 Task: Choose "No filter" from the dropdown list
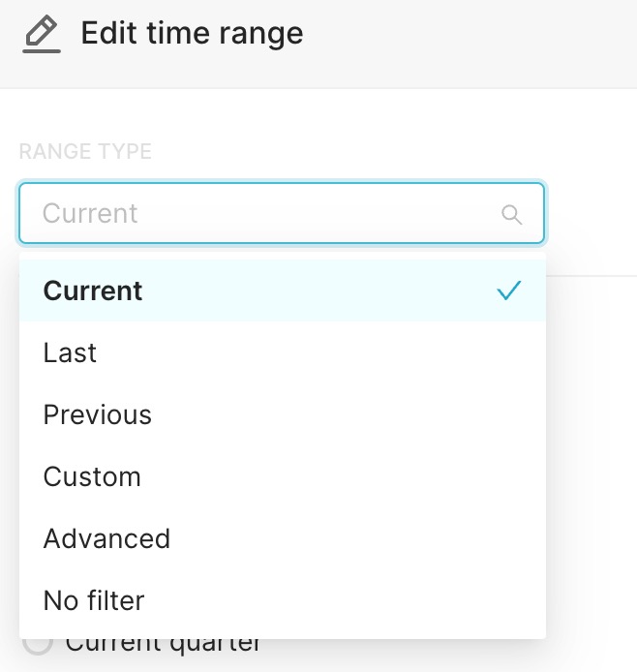point(94,600)
